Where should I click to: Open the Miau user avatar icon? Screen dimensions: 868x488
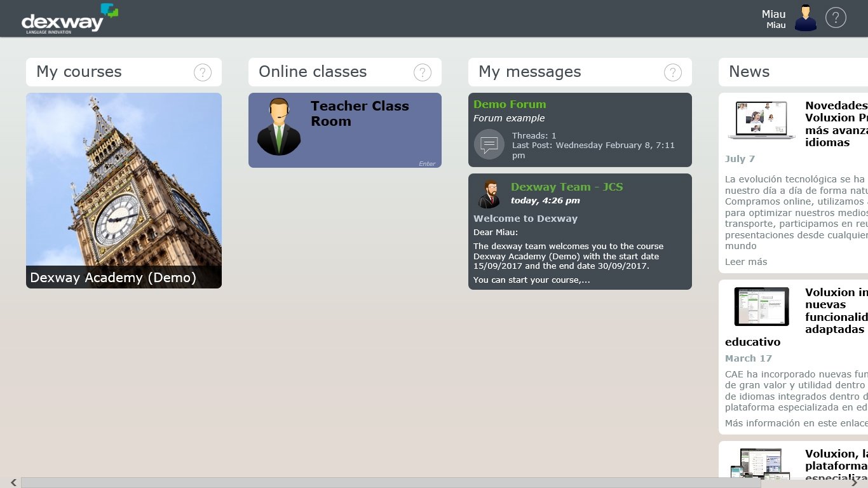click(x=806, y=18)
